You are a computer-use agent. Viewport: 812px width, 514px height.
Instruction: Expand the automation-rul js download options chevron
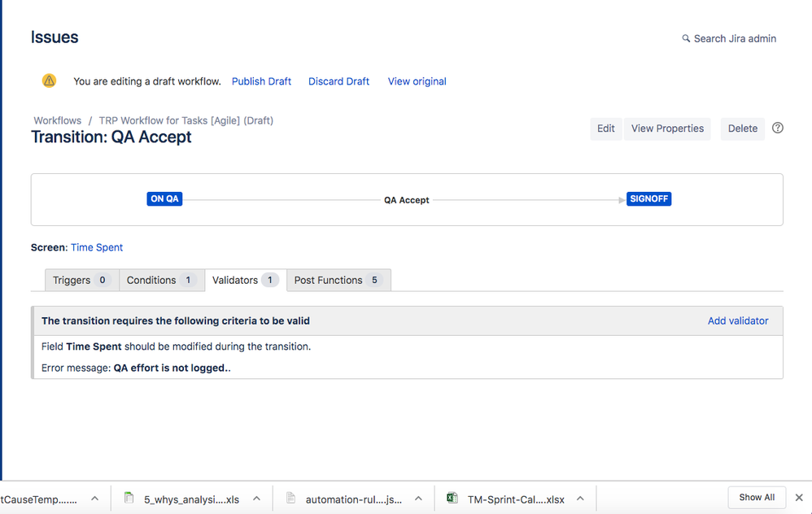pos(418,499)
